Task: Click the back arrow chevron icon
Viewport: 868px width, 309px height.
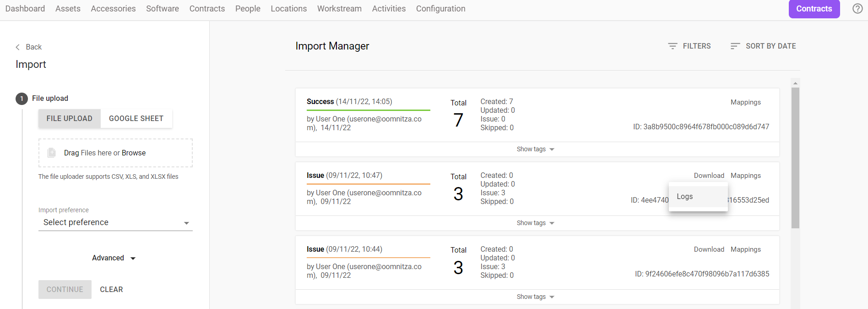Action: (18, 47)
